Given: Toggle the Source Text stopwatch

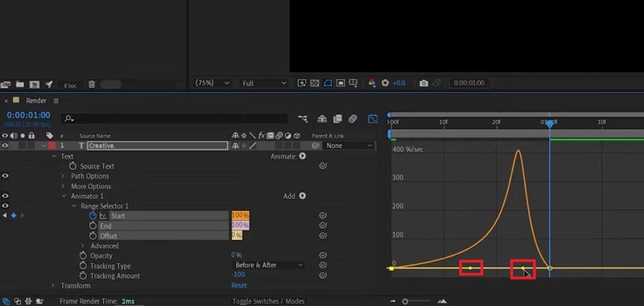Looking at the screenshot, I should (73, 166).
